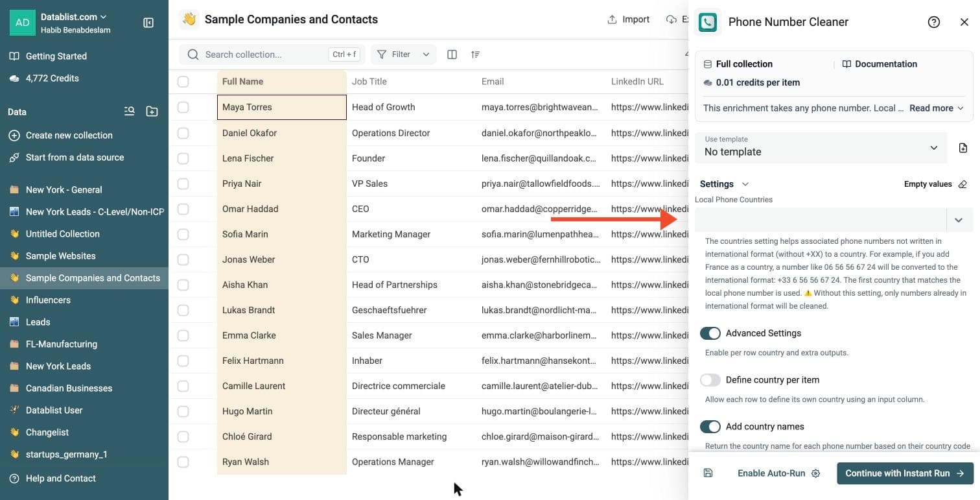This screenshot has width=980, height=500.
Task: Check the Ryan Walsh row checkbox
Action: (183, 462)
